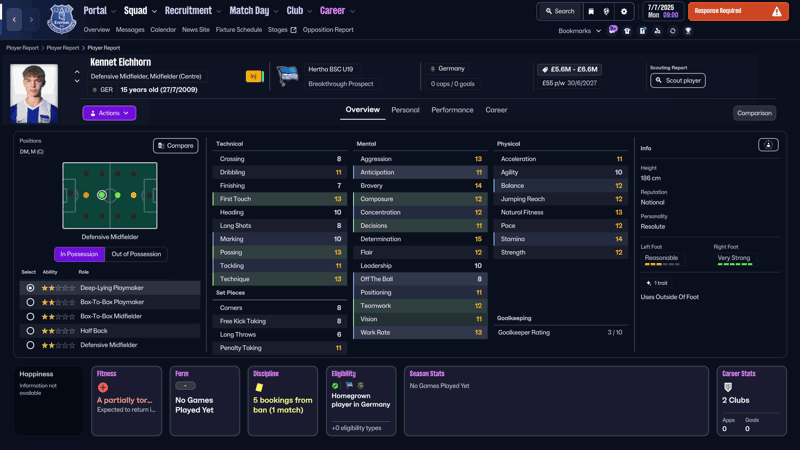
Task: Switch to Out of Possession view
Action: 136,254
